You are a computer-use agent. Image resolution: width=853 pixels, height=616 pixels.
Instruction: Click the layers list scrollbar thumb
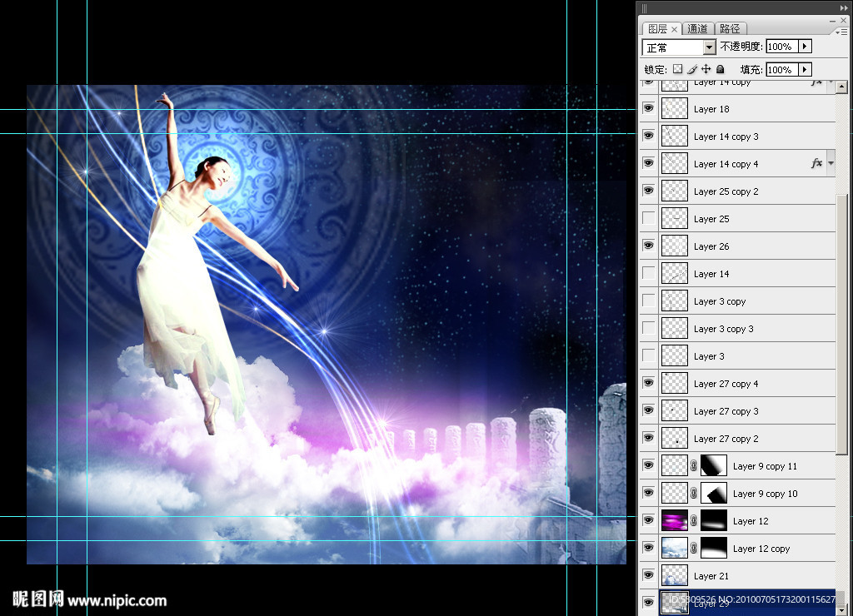click(x=841, y=325)
